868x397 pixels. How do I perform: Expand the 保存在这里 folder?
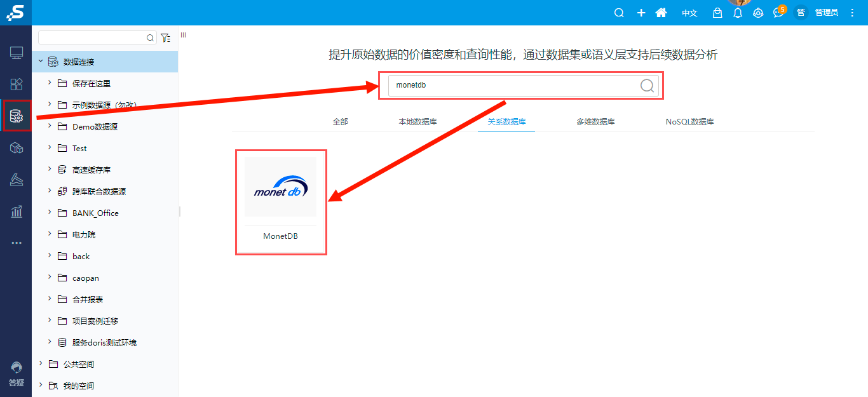50,83
